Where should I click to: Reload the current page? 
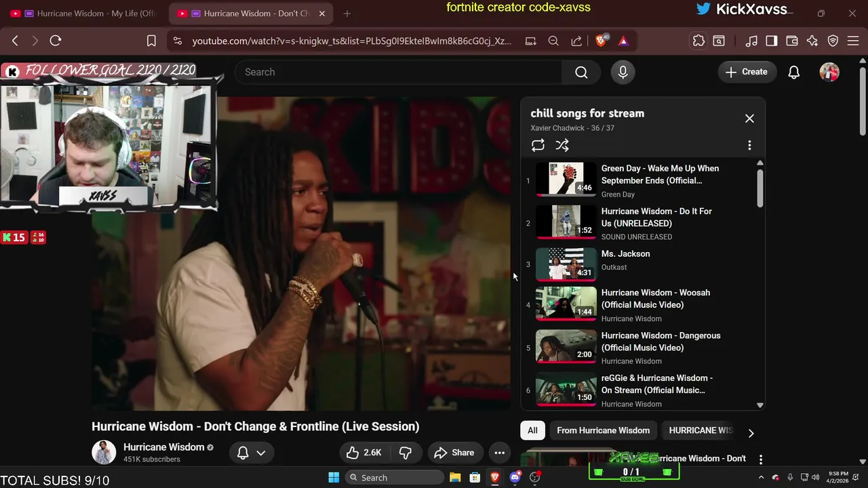(56, 41)
